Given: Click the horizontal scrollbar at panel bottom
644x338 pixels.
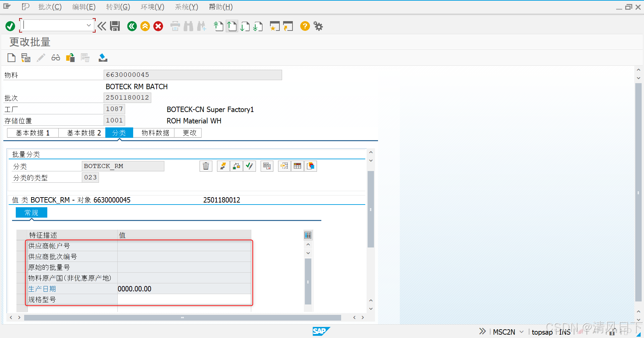Looking at the screenshot, I should coord(182,318).
